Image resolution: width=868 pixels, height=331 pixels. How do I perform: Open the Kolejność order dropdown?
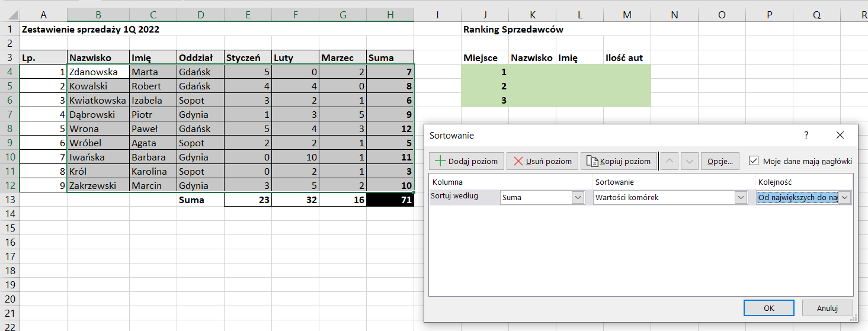pos(845,198)
